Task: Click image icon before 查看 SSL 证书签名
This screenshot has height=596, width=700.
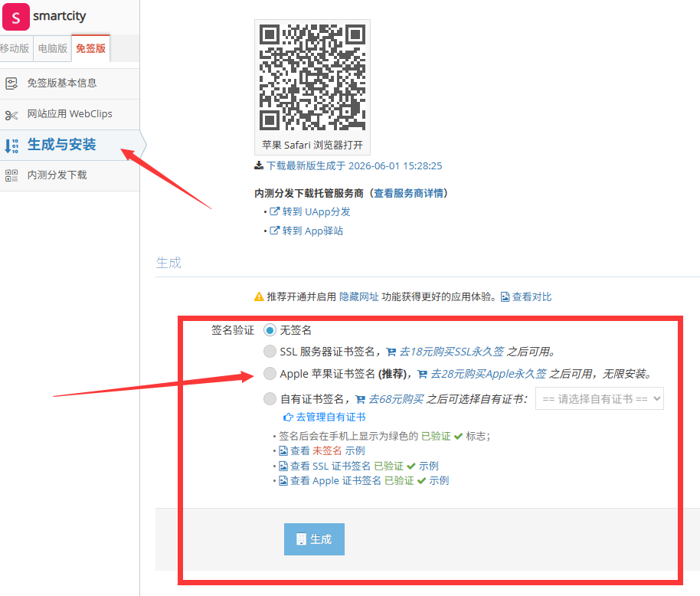Action: pos(283,467)
